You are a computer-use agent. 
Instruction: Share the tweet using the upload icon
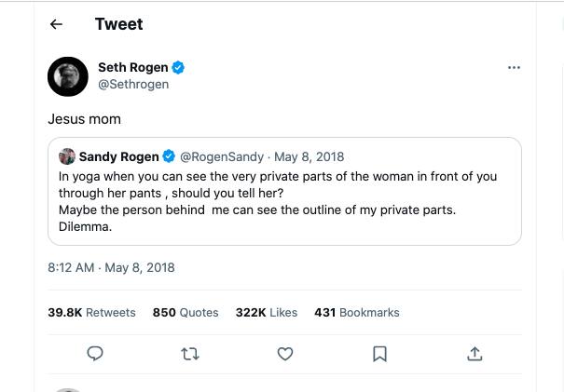pos(475,354)
